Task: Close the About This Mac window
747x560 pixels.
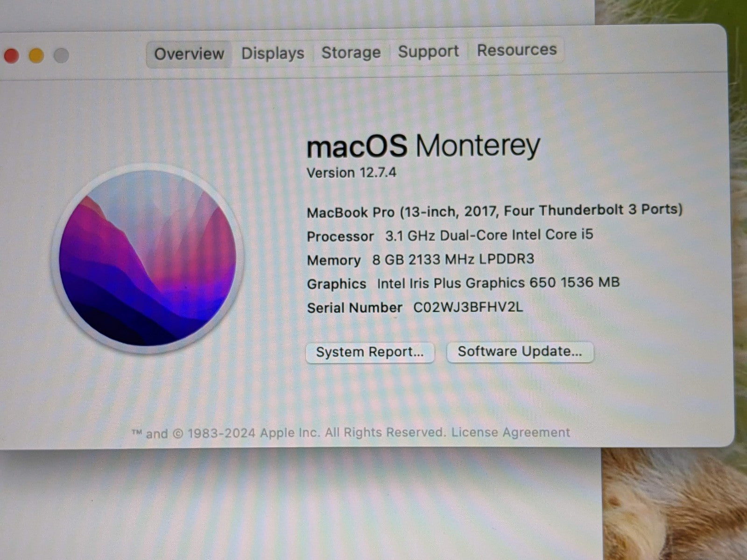Action: [11, 56]
